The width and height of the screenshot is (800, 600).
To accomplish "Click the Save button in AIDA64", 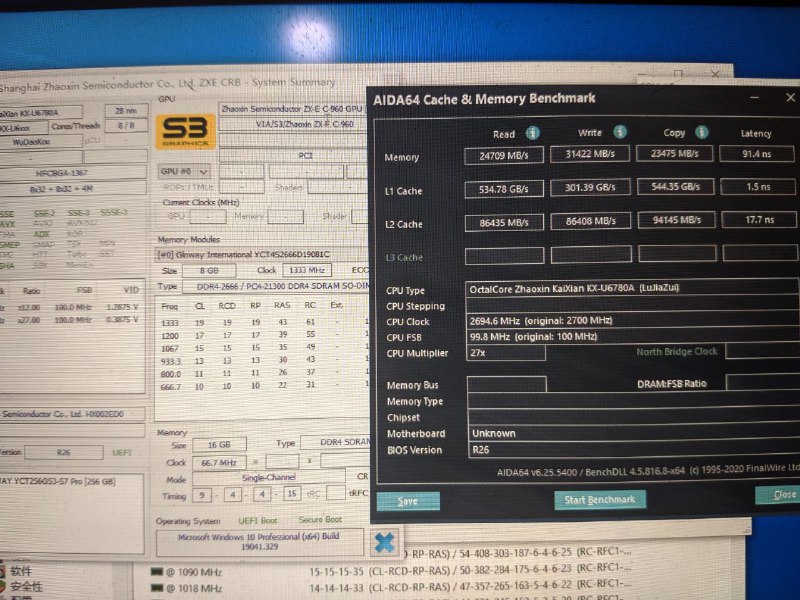I will point(408,501).
